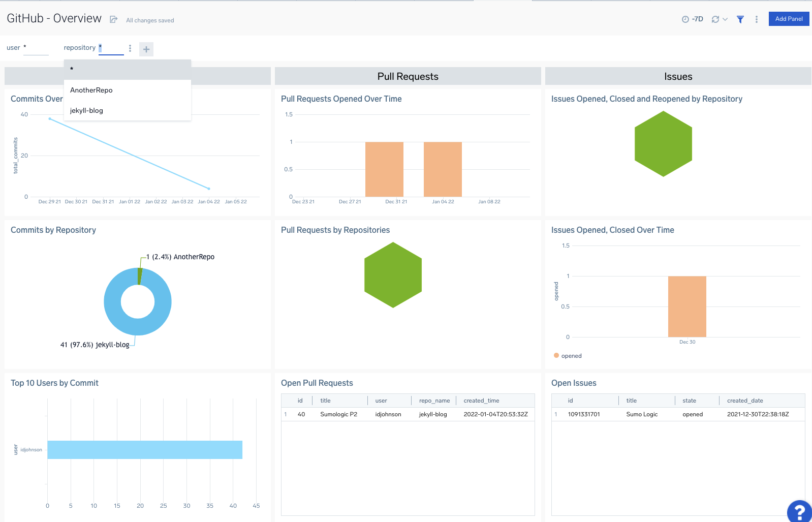Click the idjohnson cell in pull requests table
Image resolution: width=812 pixels, height=522 pixels.
pyautogui.click(x=388, y=414)
